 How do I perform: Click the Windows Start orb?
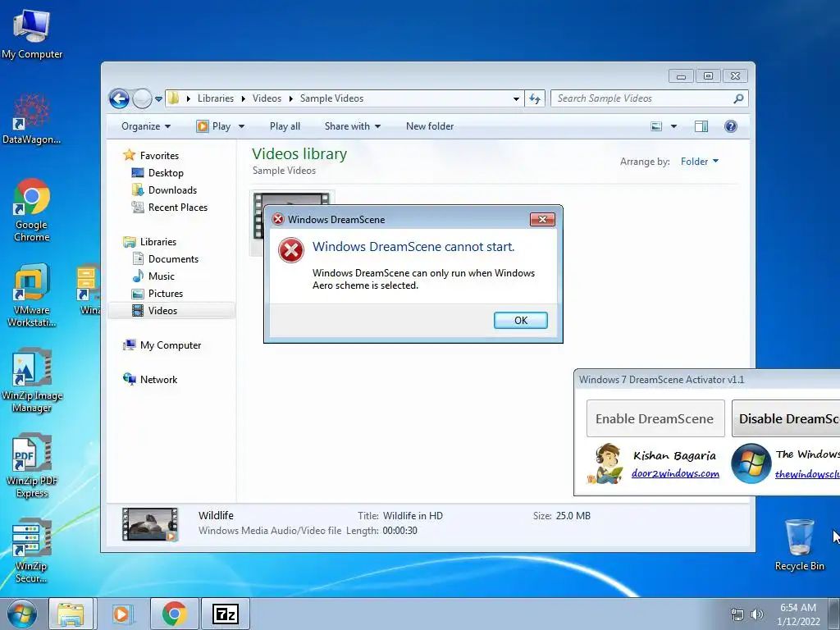point(22,614)
